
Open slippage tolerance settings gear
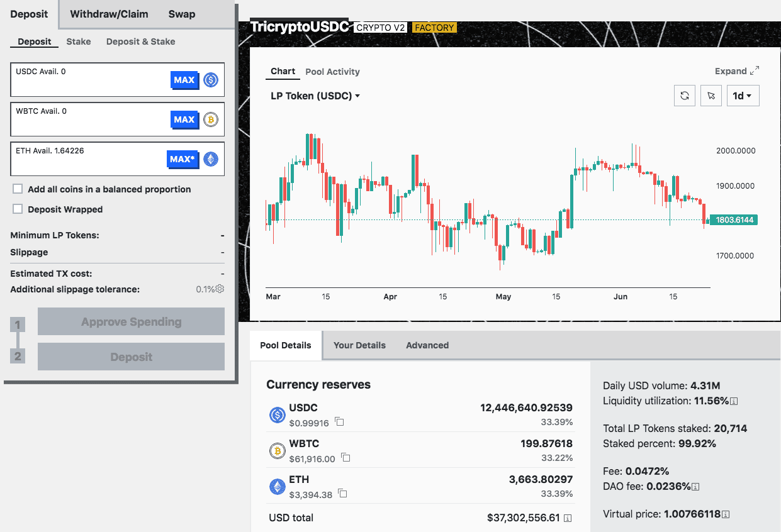coord(220,289)
